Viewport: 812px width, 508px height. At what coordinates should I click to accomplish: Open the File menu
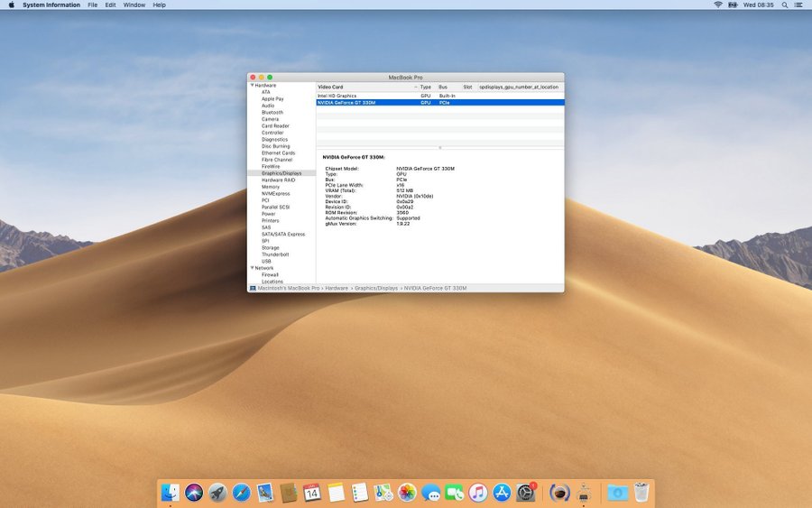click(92, 5)
